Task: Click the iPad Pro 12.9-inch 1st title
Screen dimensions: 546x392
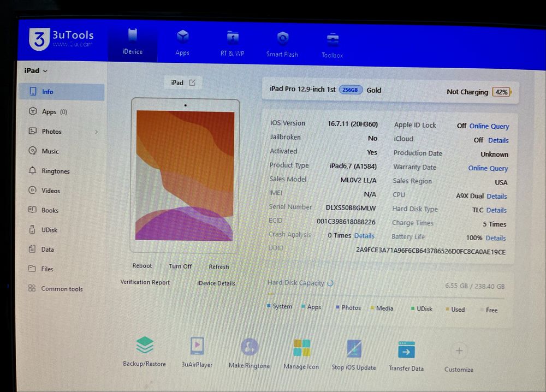Action: pyautogui.click(x=302, y=89)
